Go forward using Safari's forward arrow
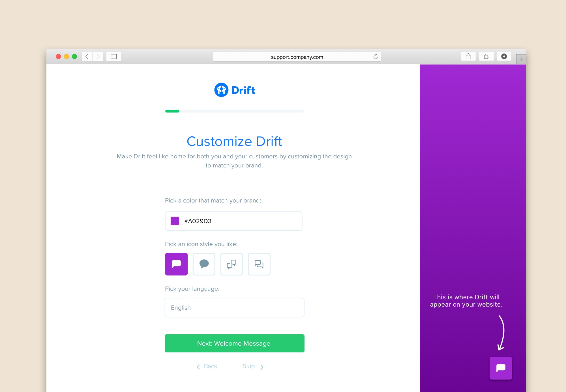The height and width of the screenshot is (392, 566). [x=98, y=57]
